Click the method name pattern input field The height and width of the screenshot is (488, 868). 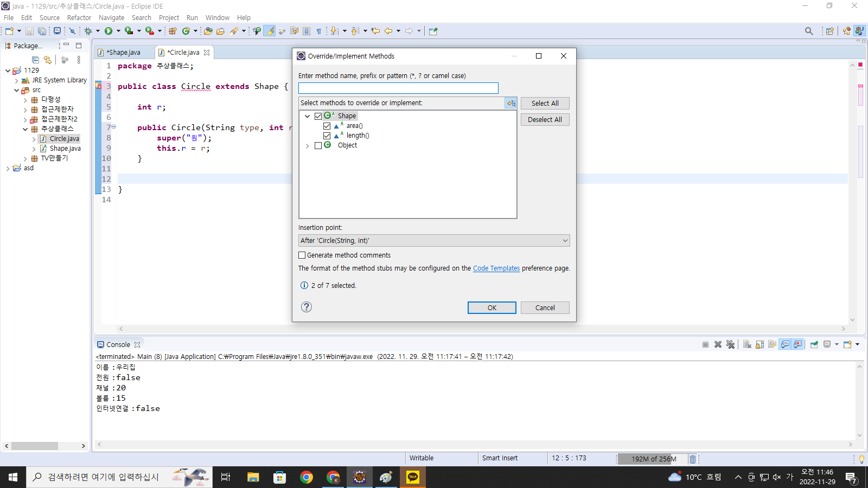(398, 88)
